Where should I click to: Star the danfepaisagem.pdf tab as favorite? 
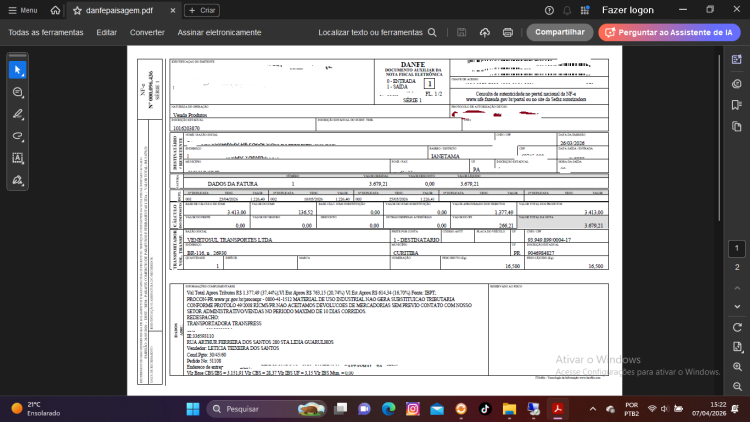point(77,10)
